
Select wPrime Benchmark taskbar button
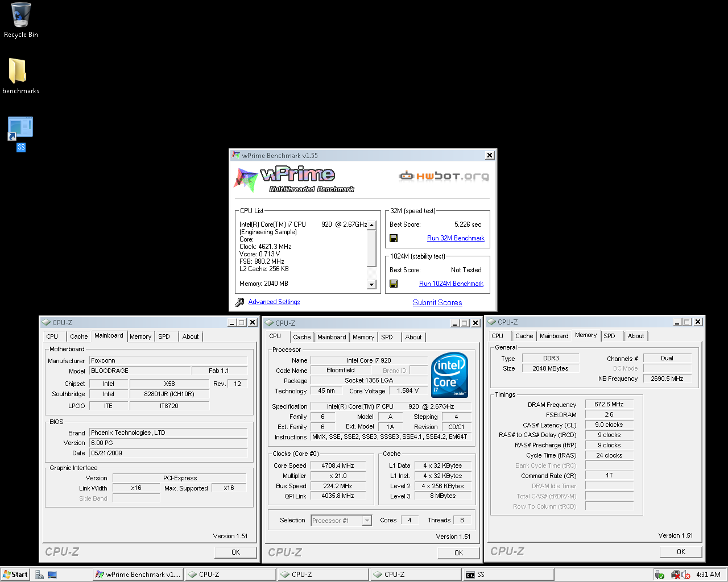pyautogui.click(x=138, y=575)
